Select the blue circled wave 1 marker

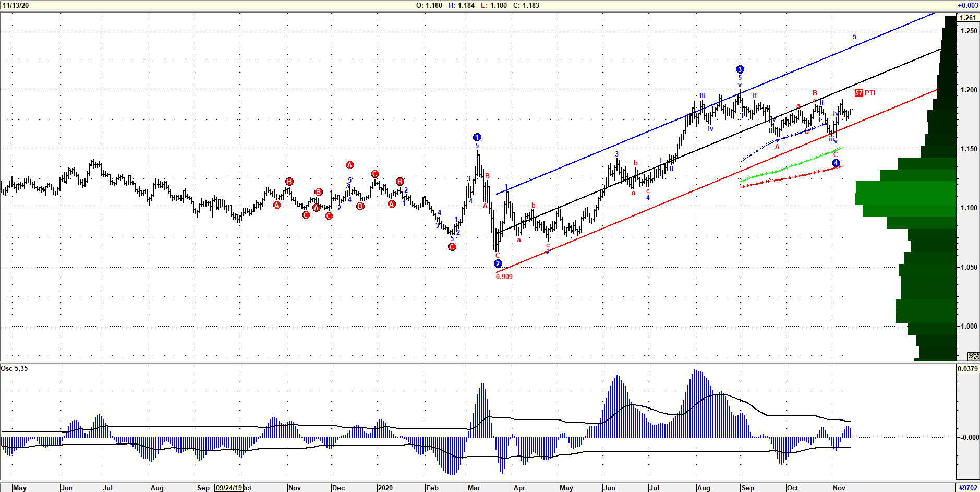477,137
